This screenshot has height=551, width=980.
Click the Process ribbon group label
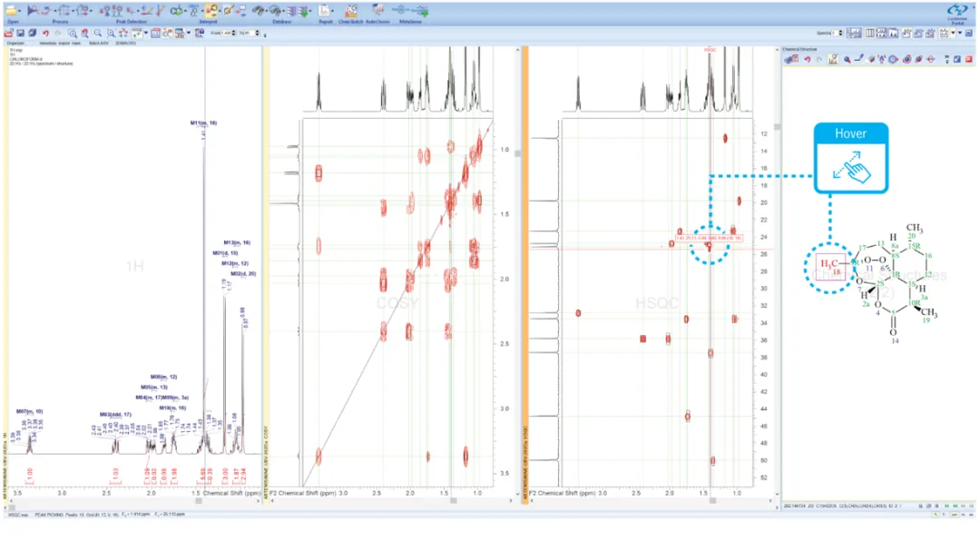[60, 22]
